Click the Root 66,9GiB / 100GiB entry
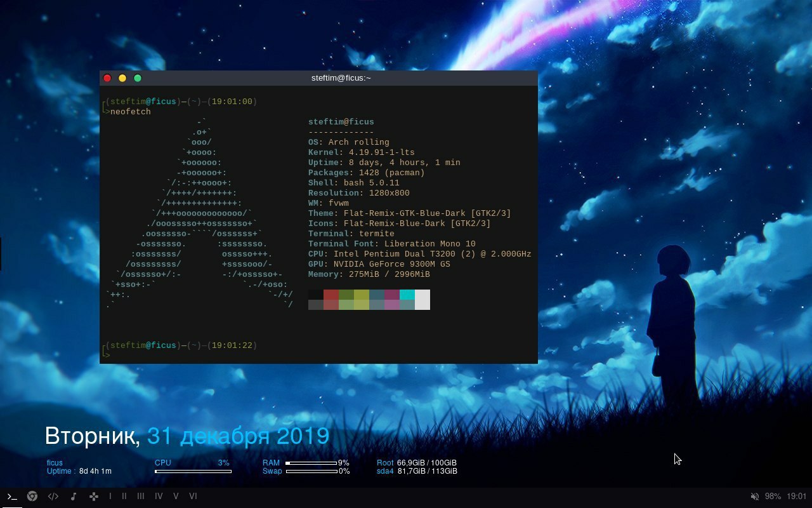 pos(417,463)
